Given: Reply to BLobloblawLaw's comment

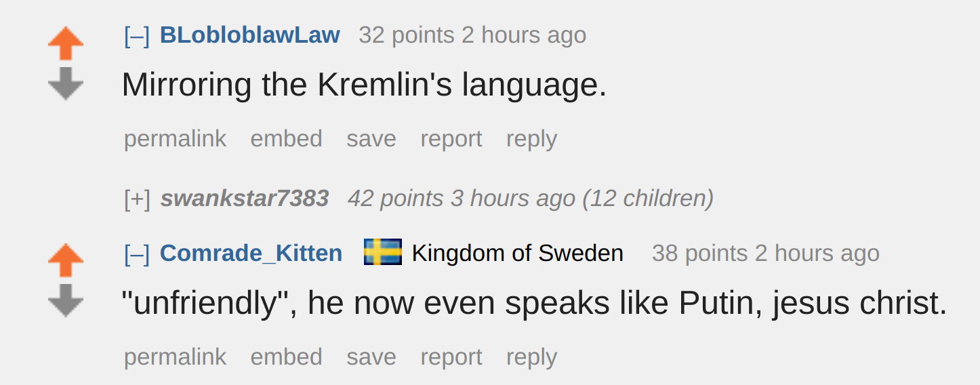Looking at the screenshot, I should [x=532, y=139].
